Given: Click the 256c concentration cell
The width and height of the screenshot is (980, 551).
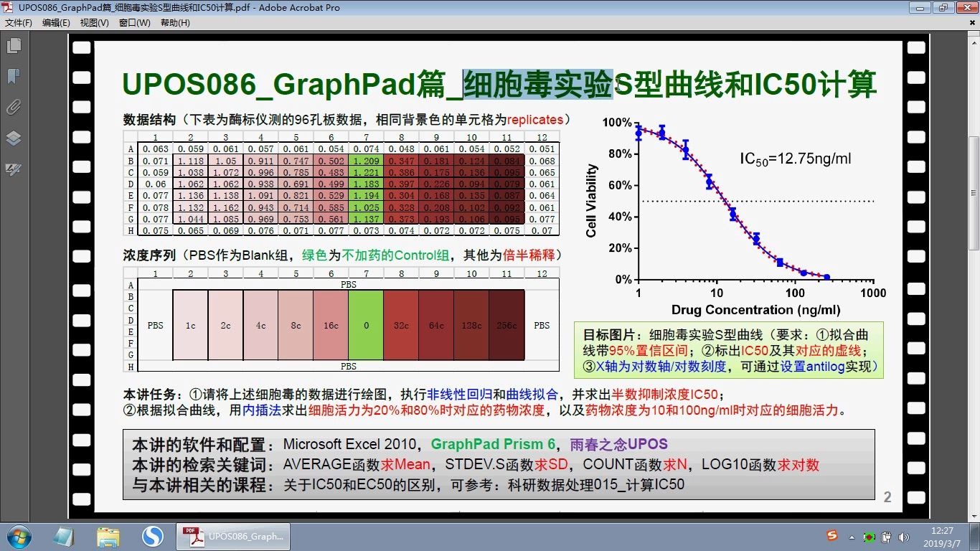Looking at the screenshot, I should [507, 325].
